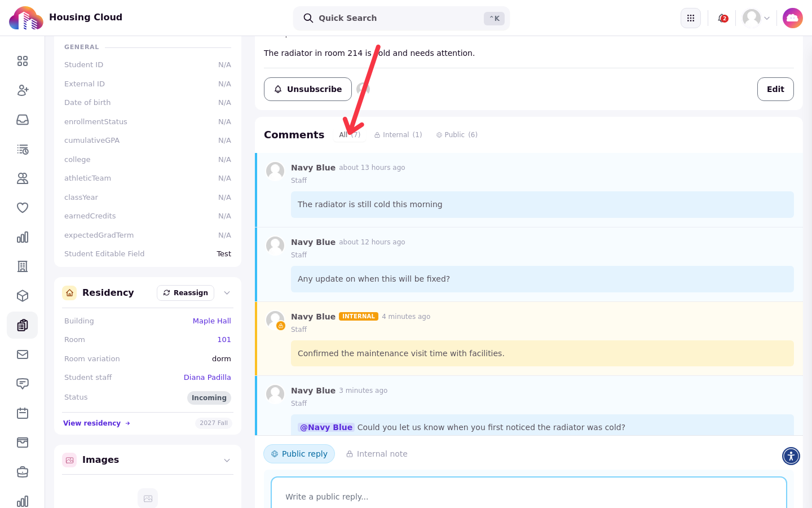Expand the Residency section chevron

(x=227, y=293)
